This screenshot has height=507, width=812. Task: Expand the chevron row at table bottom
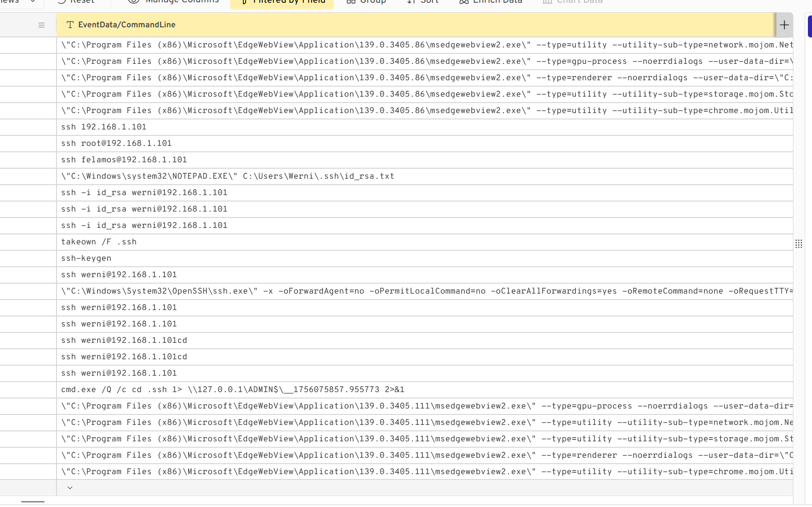pyautogui.click(x=69, y=487)
